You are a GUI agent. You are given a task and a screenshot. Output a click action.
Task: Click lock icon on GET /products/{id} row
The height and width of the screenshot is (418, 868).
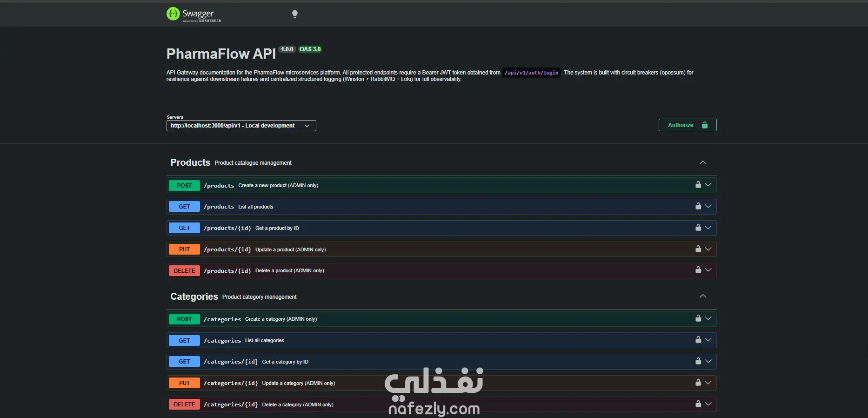coord(698,228)
